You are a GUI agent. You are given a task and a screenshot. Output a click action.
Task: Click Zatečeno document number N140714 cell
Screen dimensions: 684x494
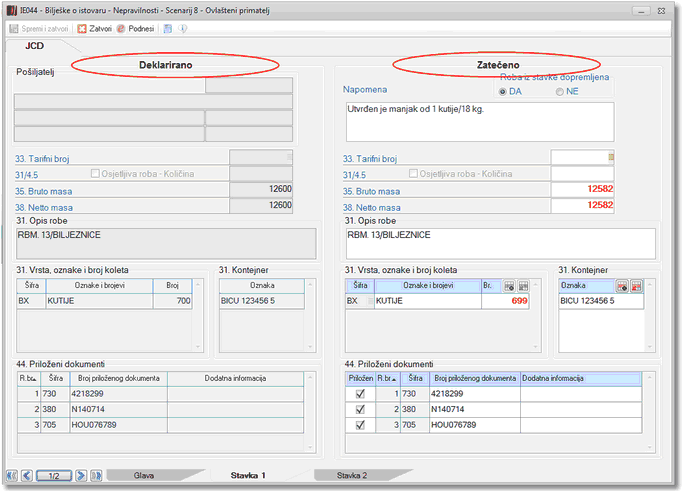coord(475,409)
